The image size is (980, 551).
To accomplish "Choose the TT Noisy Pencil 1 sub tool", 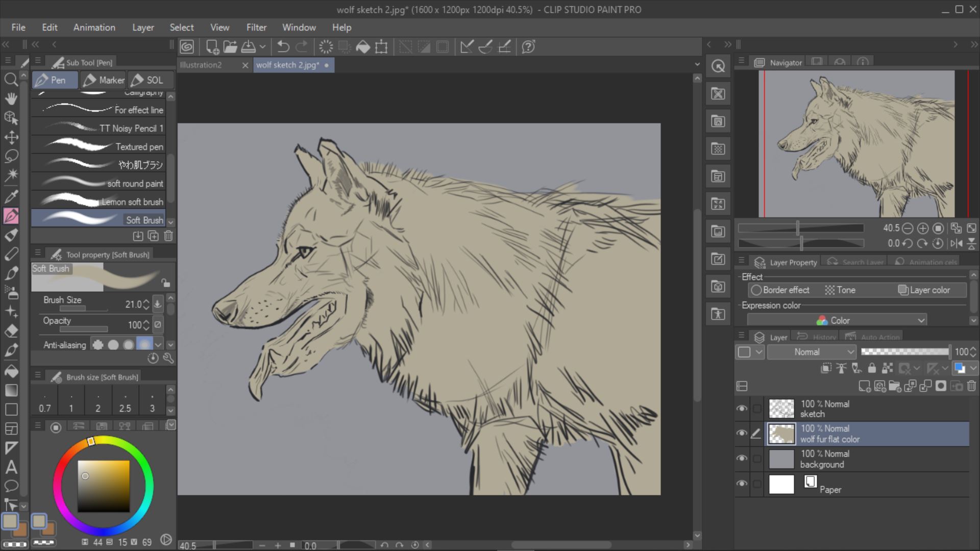I will click(99, 129).
